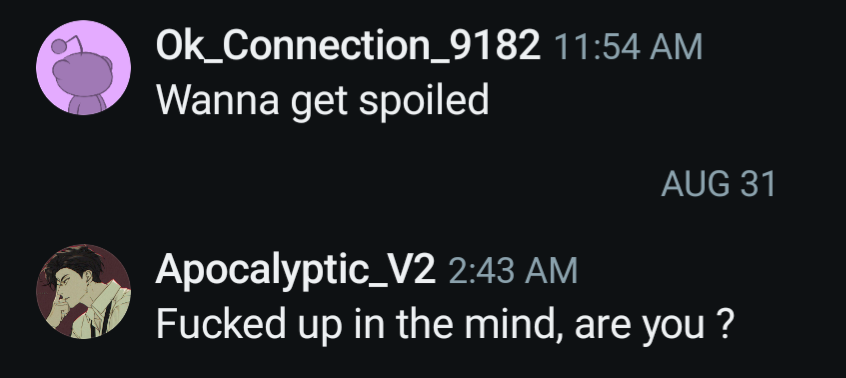Click the 11:54 AM message timestamp
846x378 pixels.
tap(629, 46)
